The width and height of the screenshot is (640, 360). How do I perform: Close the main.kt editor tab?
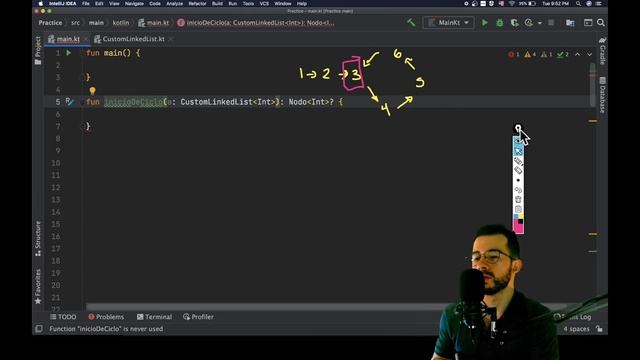[x=86, y=39]
